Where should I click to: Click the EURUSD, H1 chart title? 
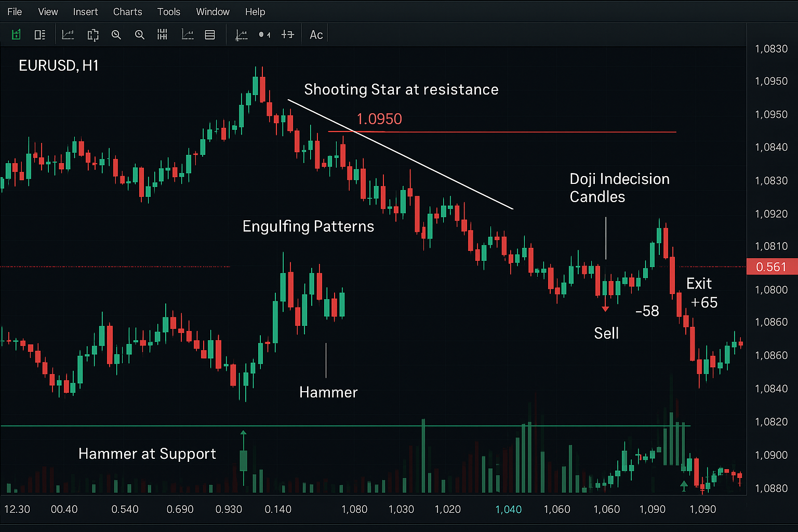59,65
